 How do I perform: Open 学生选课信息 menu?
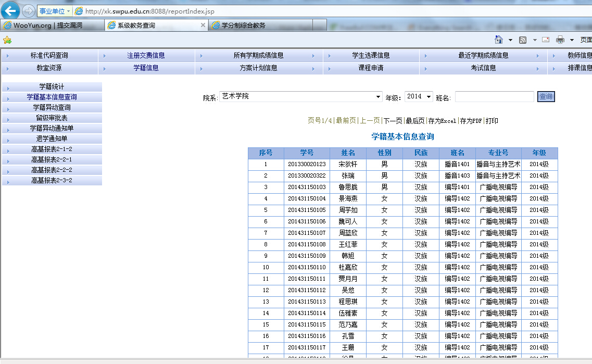[x=371, y=56]
